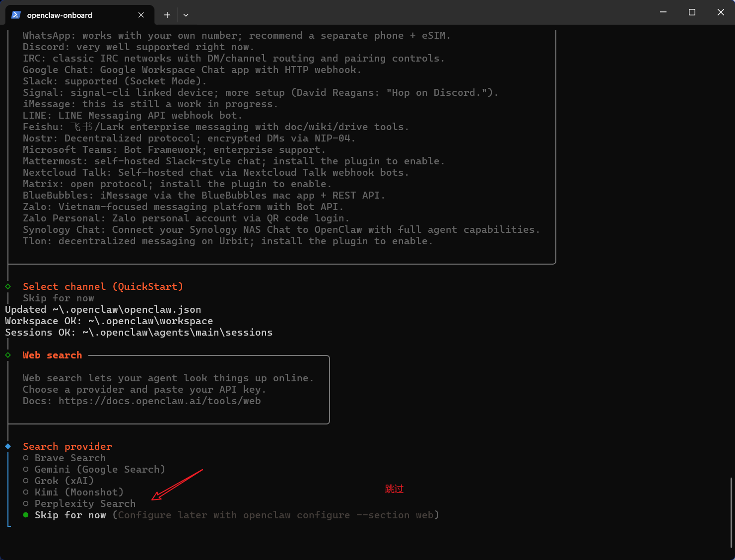Click the PowerShell icon in the tab
Screen dimensions: 735x560
16,15
